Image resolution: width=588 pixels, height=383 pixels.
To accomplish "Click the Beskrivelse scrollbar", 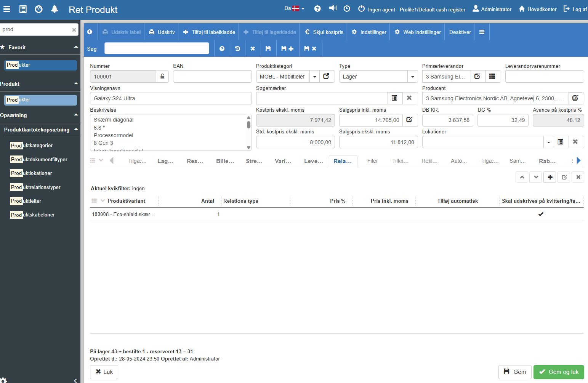I will pyautogui.click(x=248, y=132).
